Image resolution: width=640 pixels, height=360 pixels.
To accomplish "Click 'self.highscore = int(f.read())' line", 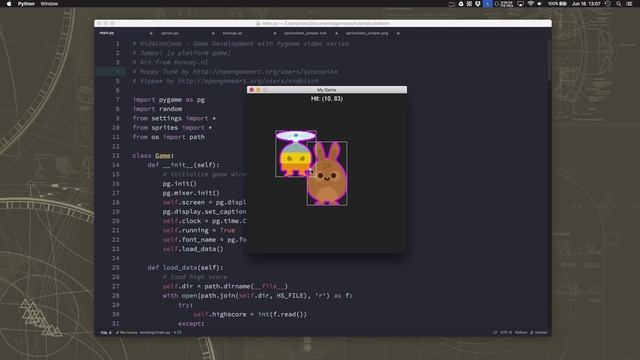I will 250,315.
